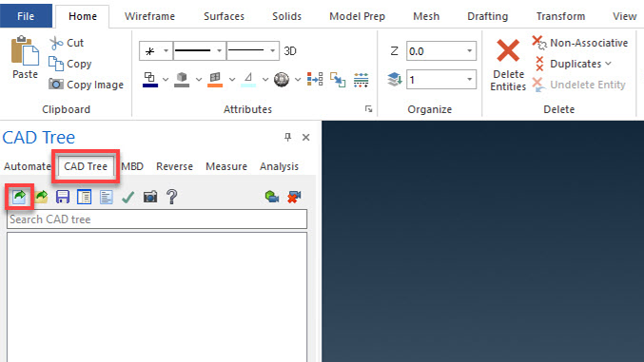Expand the solid color dropdown arrow
This screenshot has height=362, width=644.
tap(199, 79)
